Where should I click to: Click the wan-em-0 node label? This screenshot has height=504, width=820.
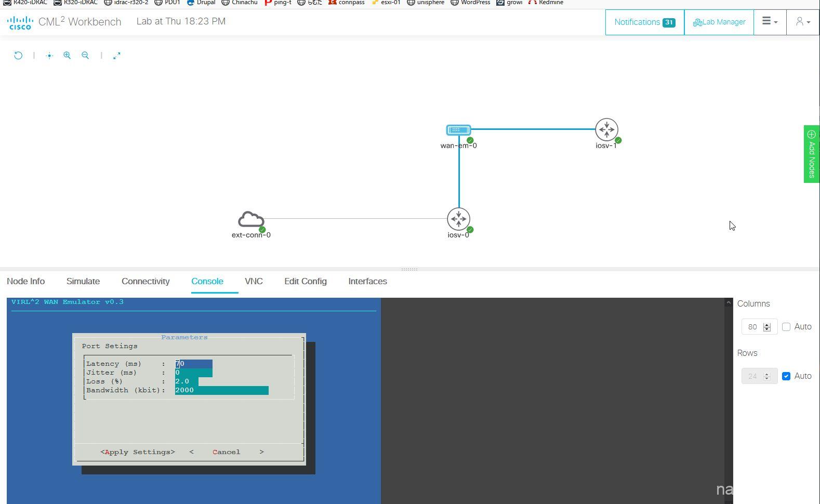[458, 145]
